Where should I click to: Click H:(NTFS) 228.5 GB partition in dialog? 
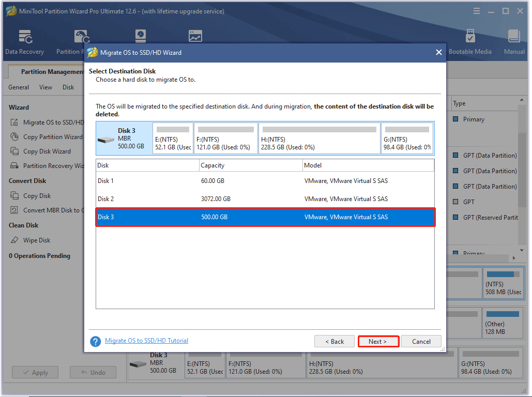320,139
